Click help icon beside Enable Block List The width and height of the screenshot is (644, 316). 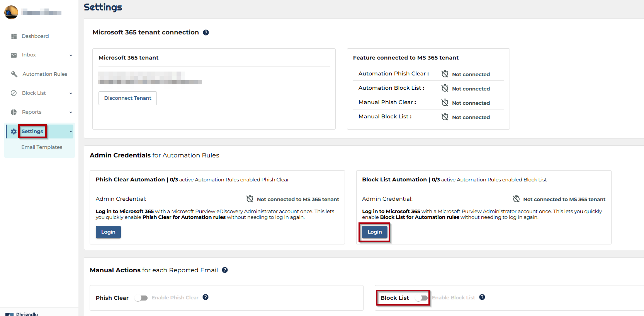tap(482, 297)
